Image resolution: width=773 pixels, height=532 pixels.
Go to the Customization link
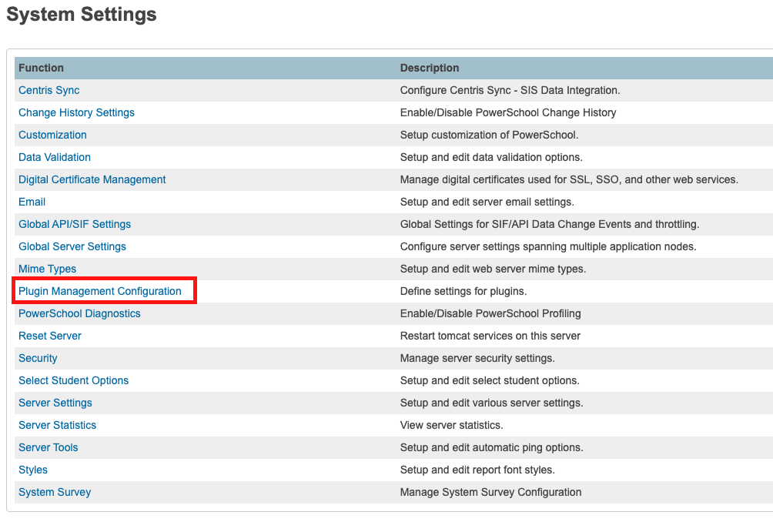pyautogui.click(x=52, y=135)
